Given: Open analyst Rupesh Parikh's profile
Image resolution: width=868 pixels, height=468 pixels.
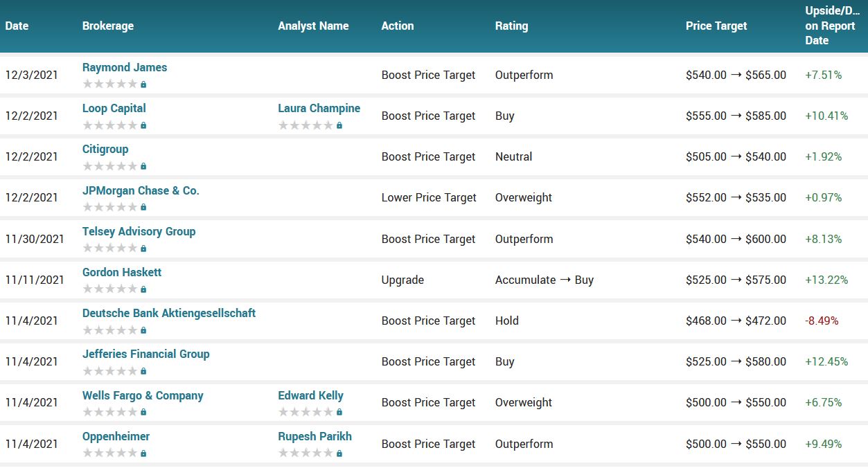Looking at the screenshot, I should click(315, 436).
